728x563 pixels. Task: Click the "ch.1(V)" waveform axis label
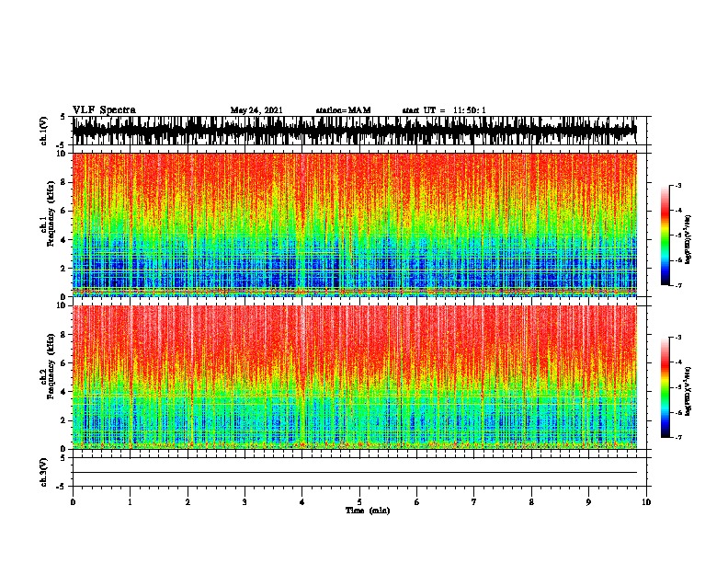tap(44, 131)
